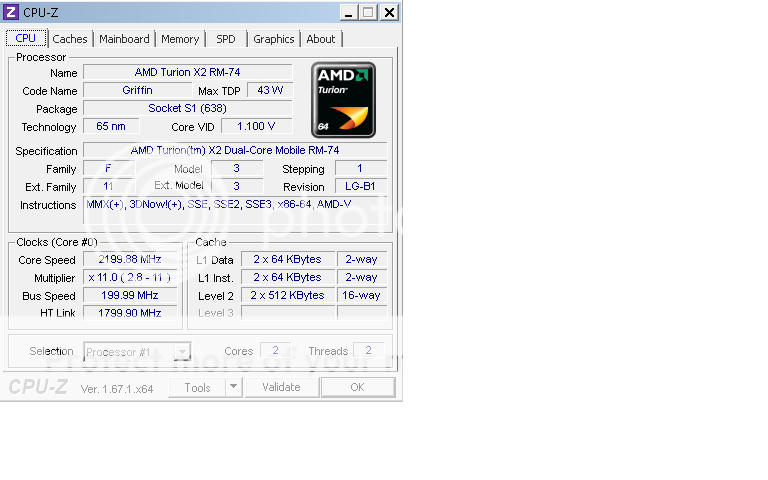This screenshot has width=768, height=480.
Task: Minimize the CPU-Z window
Action: (x=347, y=12)
